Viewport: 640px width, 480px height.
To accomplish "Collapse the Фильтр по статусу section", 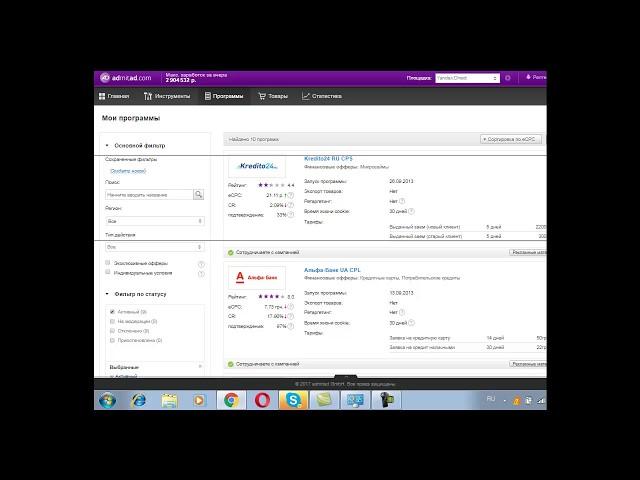I will coord(107,294).
